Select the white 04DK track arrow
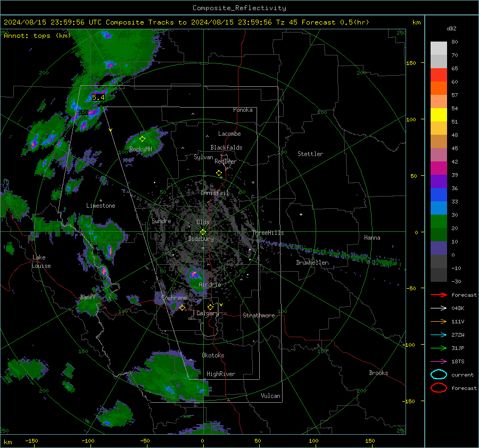The width and height of the screenshot is (479, 448). click(439, 308)
